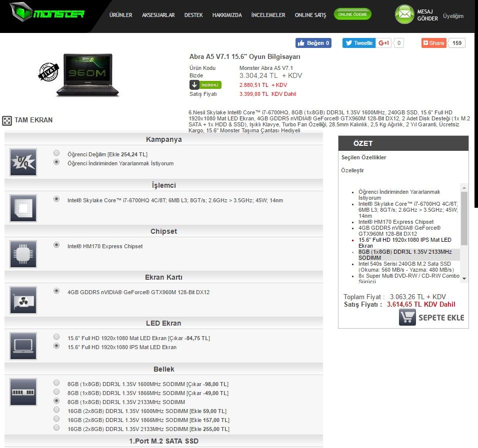Click the Kampanya section header

(163, 139)
